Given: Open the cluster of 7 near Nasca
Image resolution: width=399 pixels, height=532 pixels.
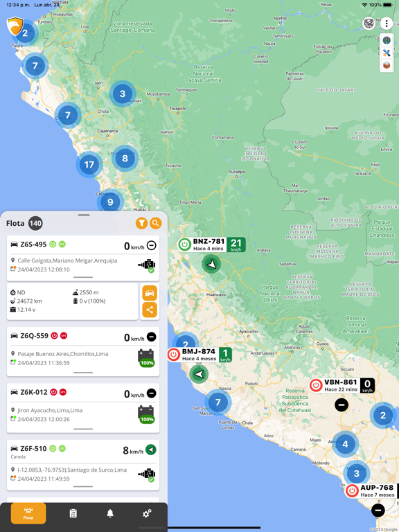Looking at the screenshot, I should pos(218,402).
